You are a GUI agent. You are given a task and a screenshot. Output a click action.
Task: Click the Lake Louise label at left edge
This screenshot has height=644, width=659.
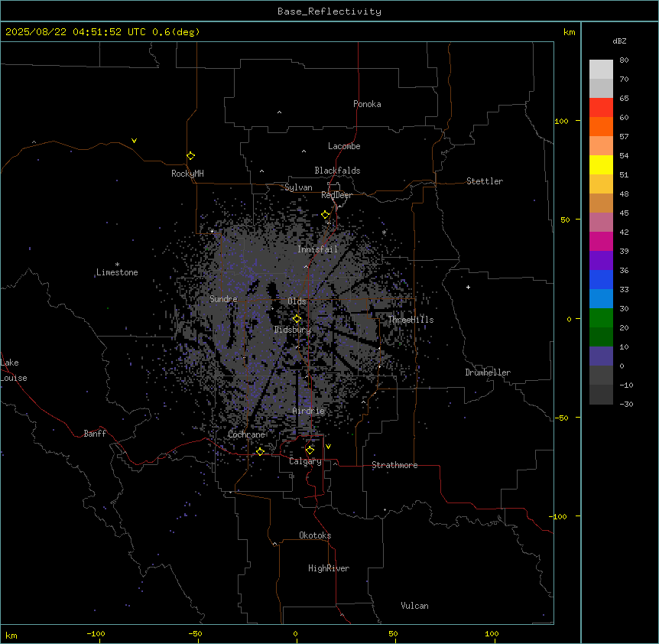14,370
